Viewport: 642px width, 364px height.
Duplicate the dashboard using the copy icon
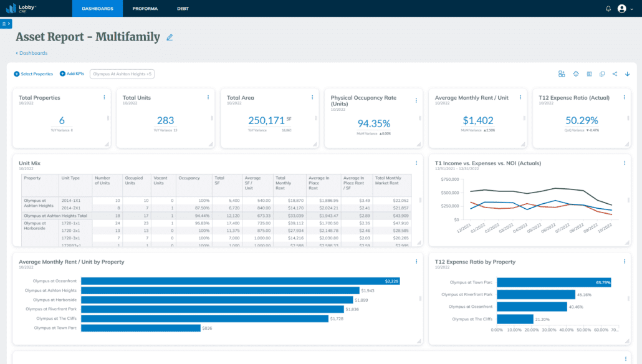click(x=602, y=74)
